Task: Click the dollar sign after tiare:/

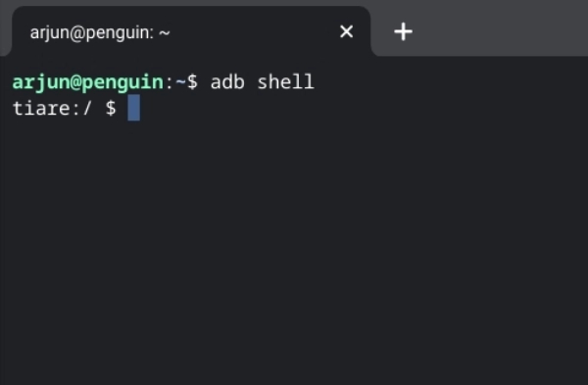Action: [111, 108]
